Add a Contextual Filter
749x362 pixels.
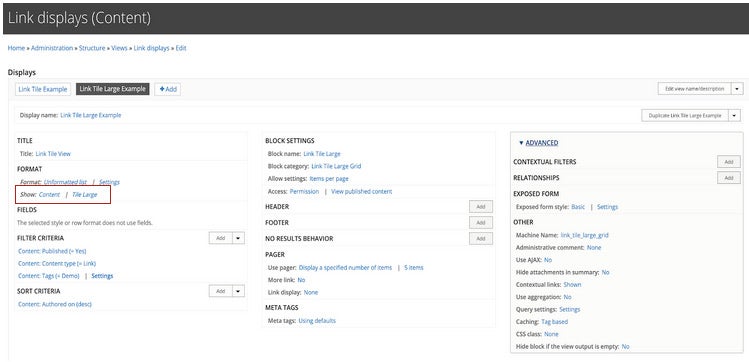click(x=729, y=162)
